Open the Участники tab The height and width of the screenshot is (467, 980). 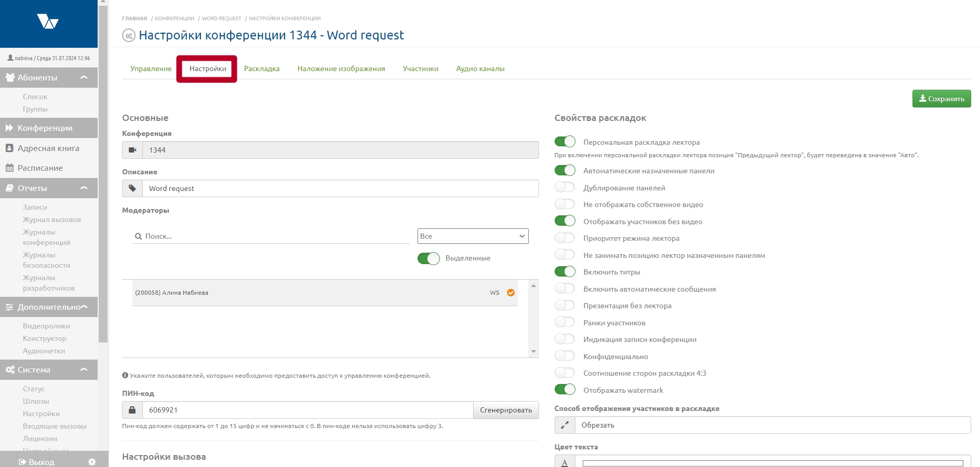(421, 68)
